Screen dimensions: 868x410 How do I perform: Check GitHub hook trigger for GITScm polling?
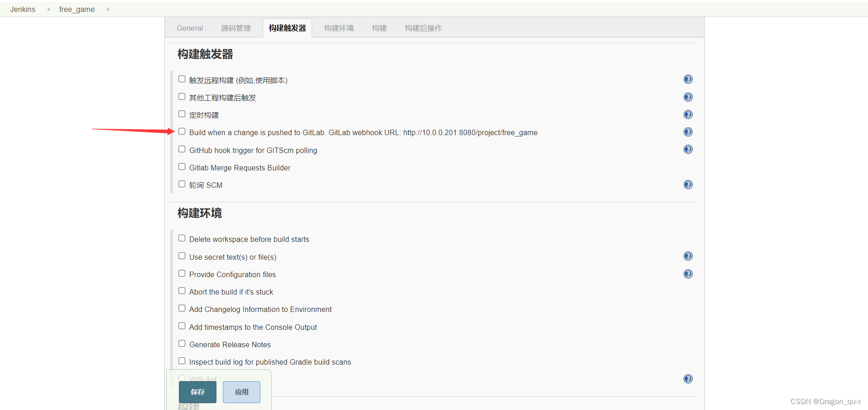[182, 149]
